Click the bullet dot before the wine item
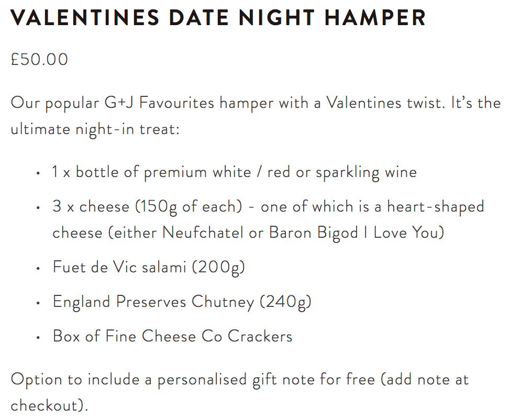532x419 pixels. pos(38,173)
